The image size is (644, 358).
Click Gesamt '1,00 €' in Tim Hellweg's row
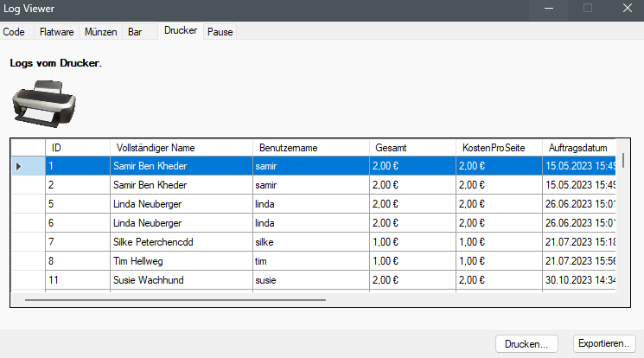coord(413,261)
